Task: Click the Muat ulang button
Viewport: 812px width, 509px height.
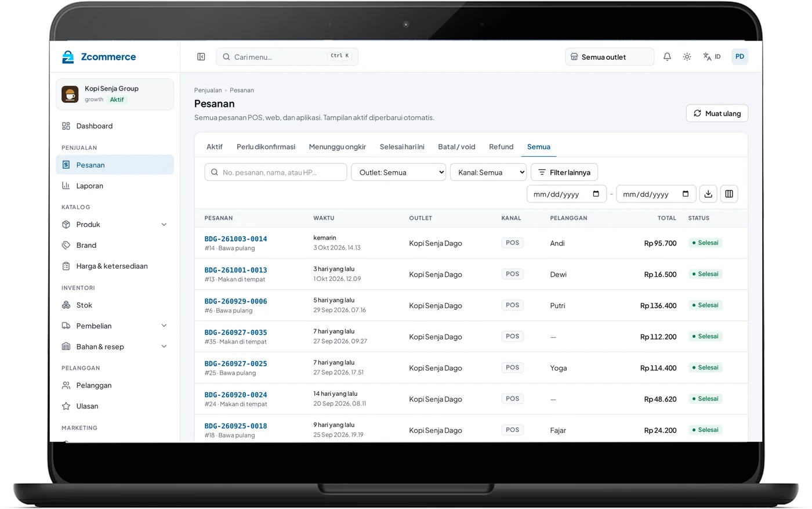Action: (717, 113)
